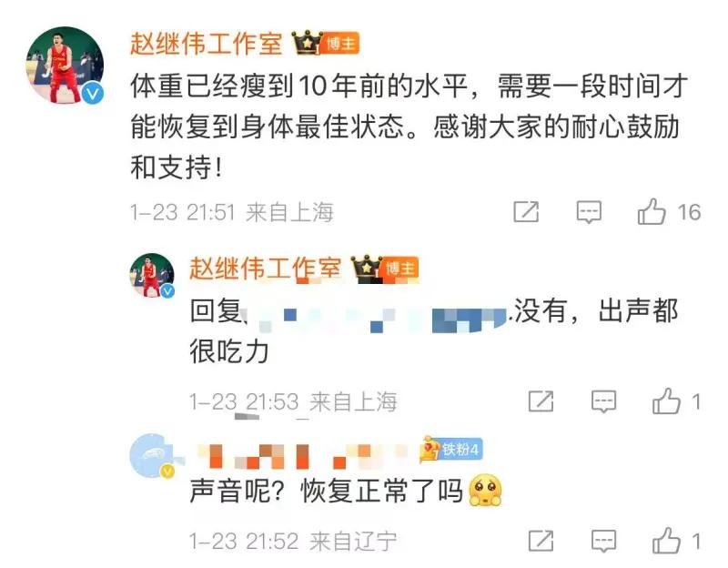Like the top comment with 16 likes
Screen dimensions: 728x568
pos(652,212)
